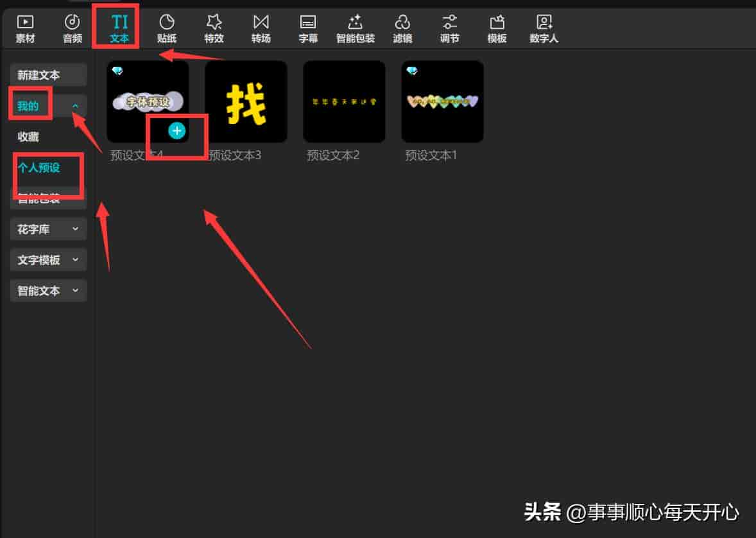Open the 字幕 subtitles tab

click(x=308, y=29)
